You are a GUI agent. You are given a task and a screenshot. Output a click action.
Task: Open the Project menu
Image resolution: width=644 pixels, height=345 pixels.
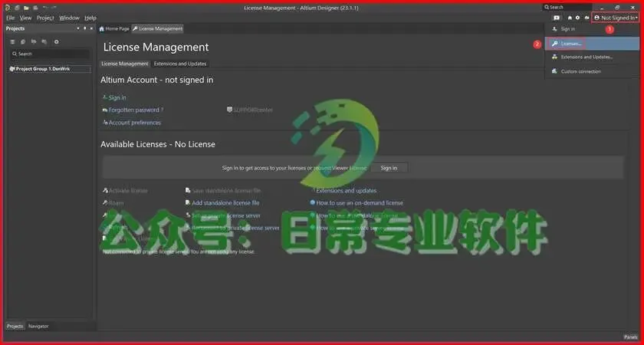click(45, 18)
